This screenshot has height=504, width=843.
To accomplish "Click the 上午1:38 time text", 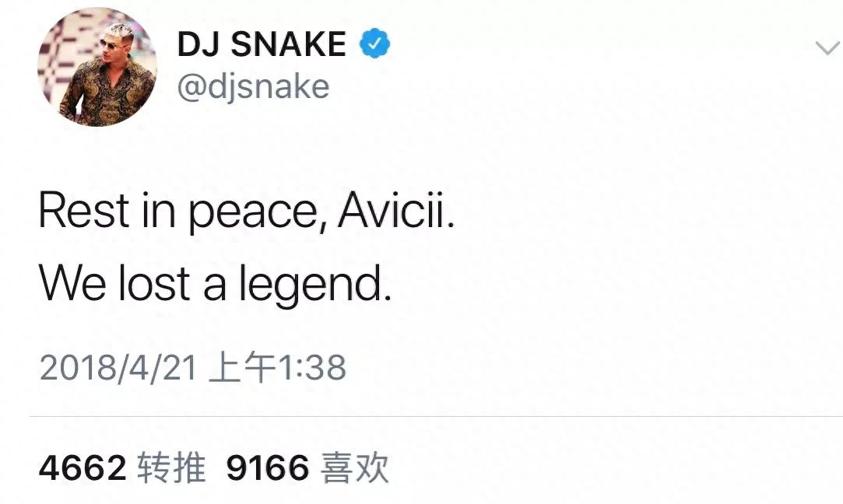I will (277, 368).
